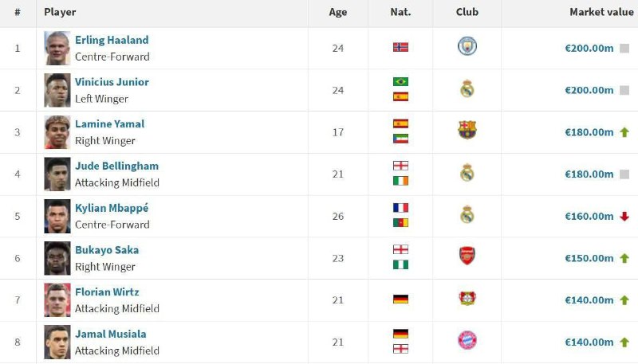Open Florian Wirtz player profile link

(107, 292)
